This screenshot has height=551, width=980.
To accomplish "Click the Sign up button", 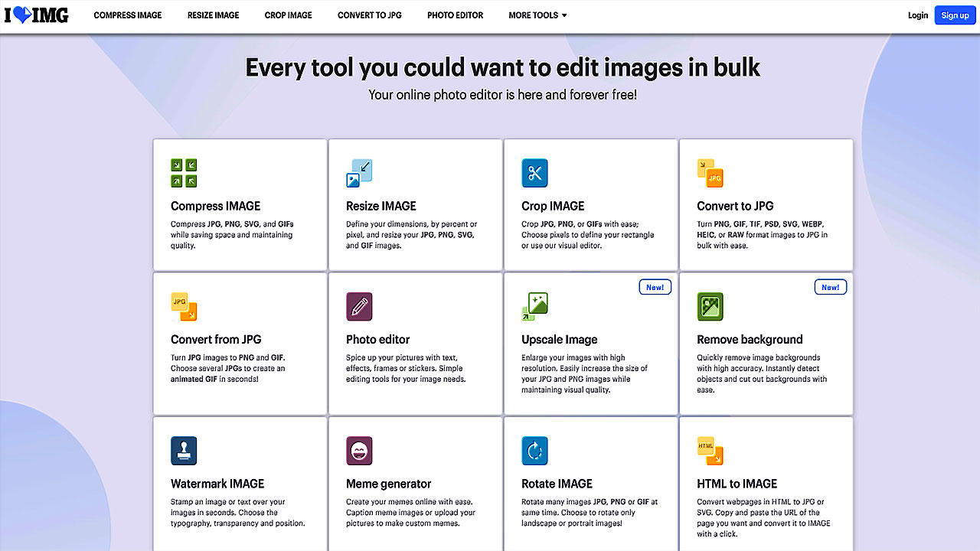I will [955, 15].
